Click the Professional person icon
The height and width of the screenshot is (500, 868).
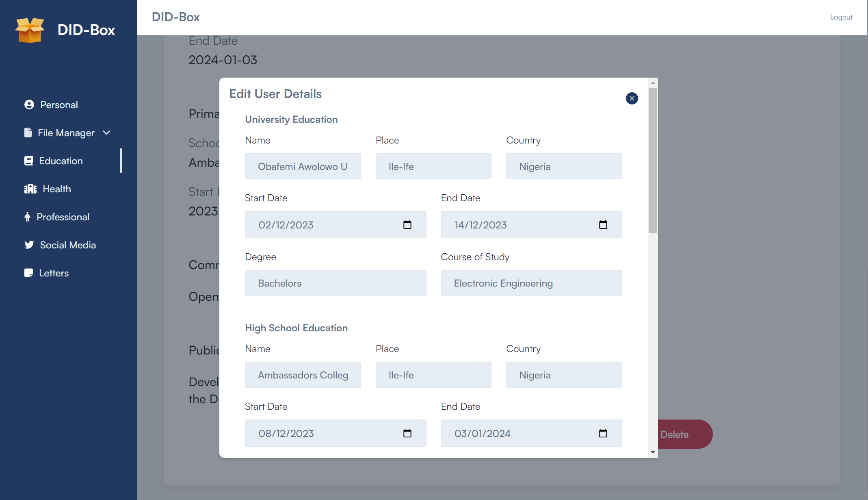coord(27,217)
